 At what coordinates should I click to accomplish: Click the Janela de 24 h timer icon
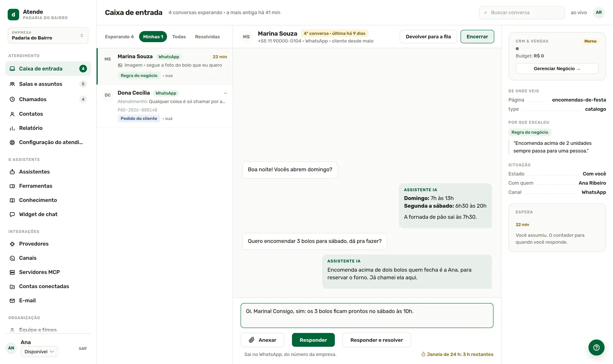(423, 354)
